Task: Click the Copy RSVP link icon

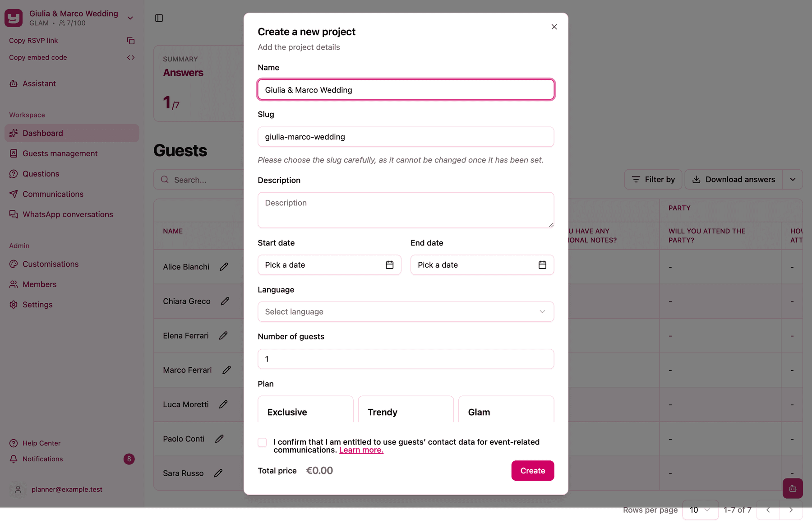Action: [x=131, y=41]
